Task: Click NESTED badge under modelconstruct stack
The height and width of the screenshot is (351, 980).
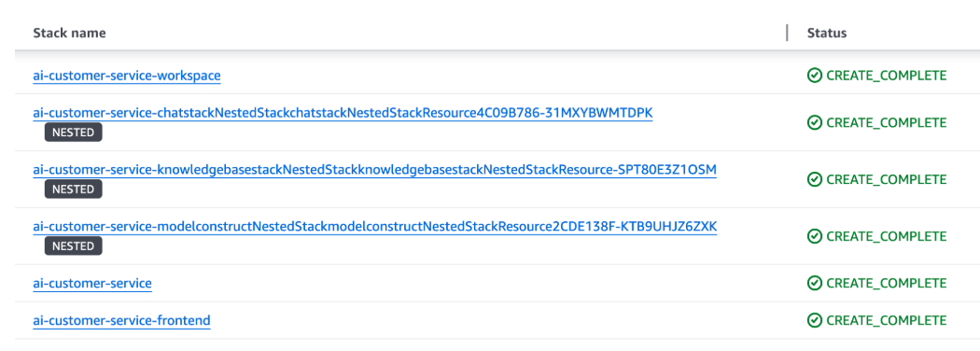Action: click(x=73, y=246)
